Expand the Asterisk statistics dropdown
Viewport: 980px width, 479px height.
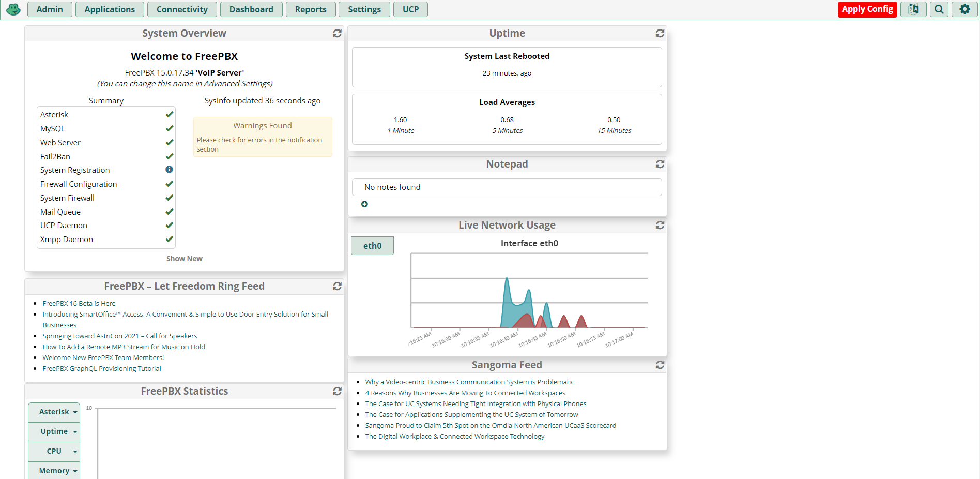54,412
